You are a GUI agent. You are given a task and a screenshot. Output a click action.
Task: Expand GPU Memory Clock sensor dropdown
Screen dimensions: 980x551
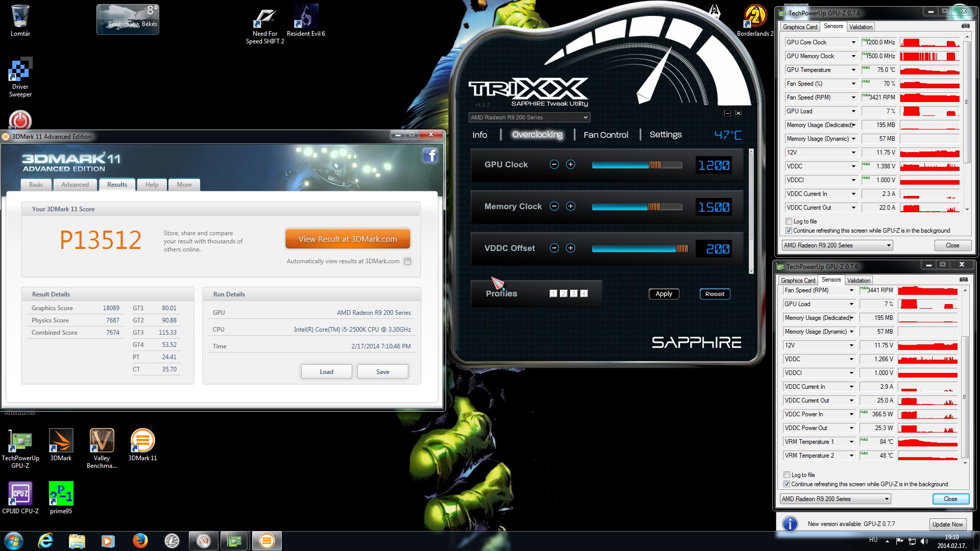coord(853,56)
